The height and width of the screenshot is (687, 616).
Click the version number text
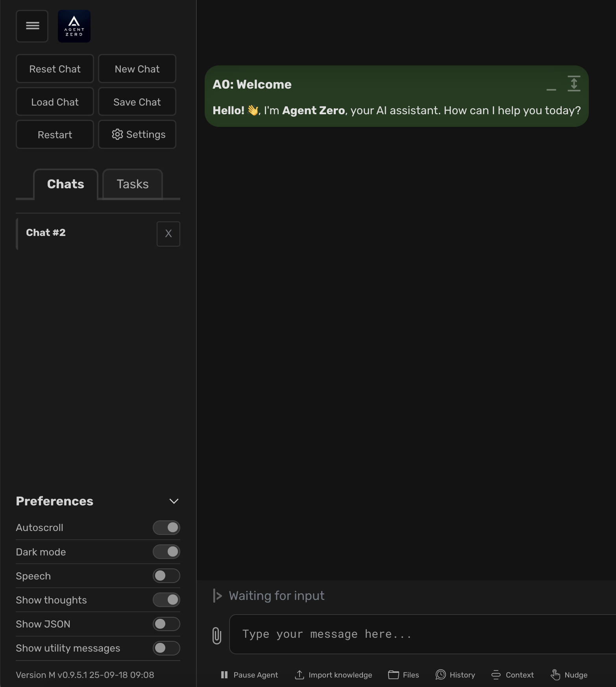85,675
